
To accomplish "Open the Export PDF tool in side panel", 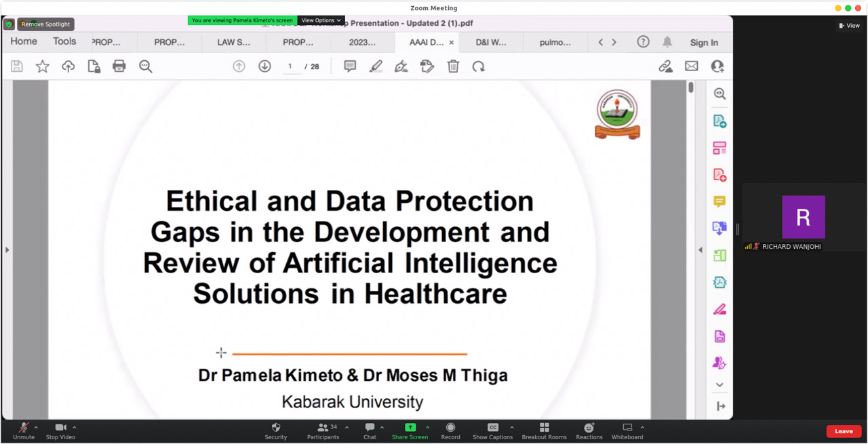I will (x=719, y=121).
